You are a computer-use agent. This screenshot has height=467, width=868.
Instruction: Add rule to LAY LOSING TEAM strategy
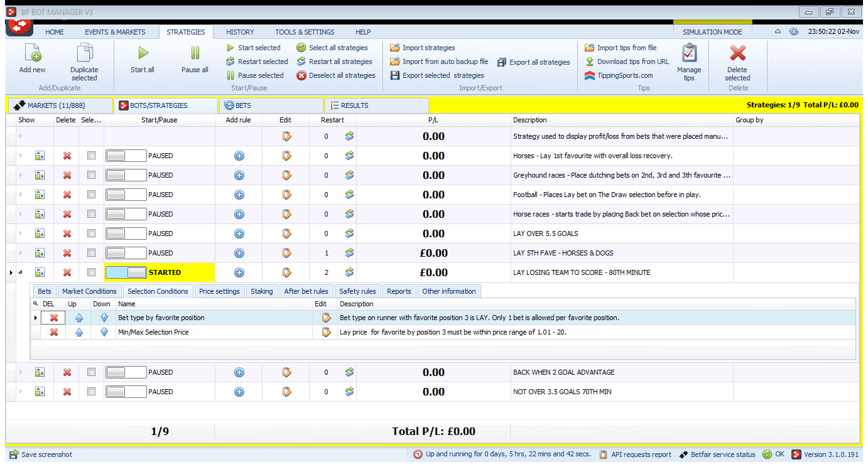239,272
